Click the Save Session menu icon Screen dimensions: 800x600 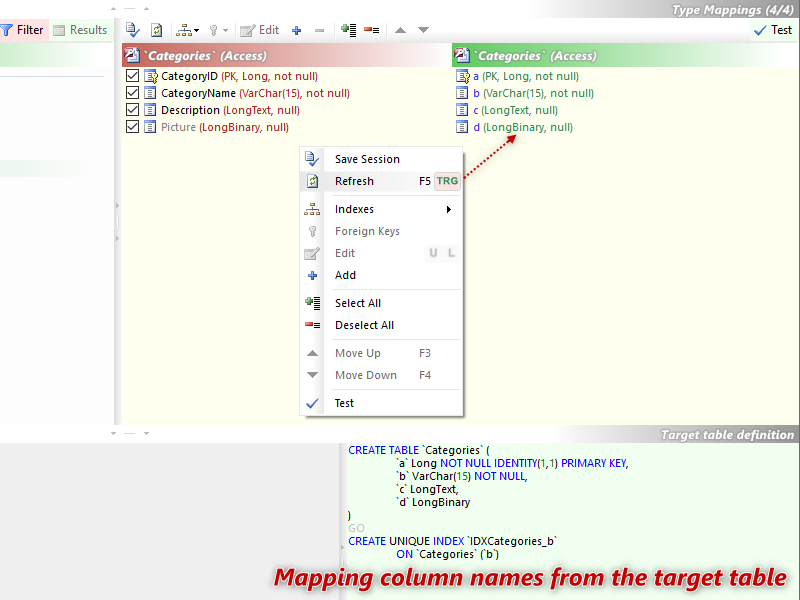[x=312, y=159]
